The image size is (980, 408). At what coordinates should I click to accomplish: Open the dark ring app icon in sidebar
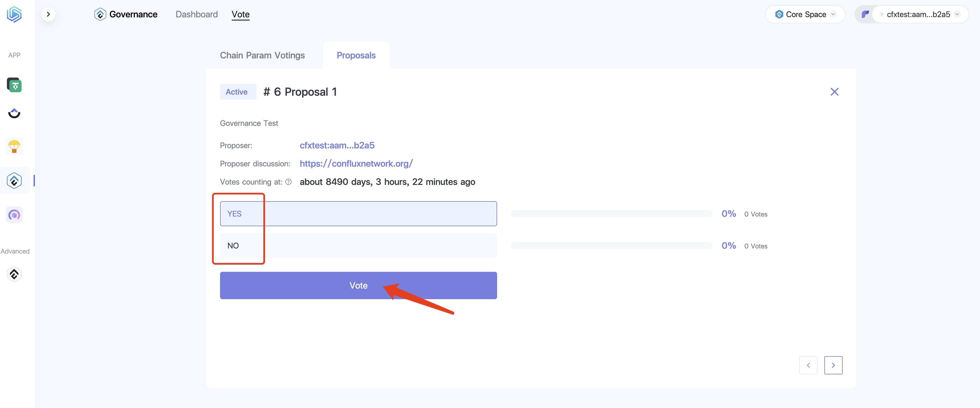15,113
